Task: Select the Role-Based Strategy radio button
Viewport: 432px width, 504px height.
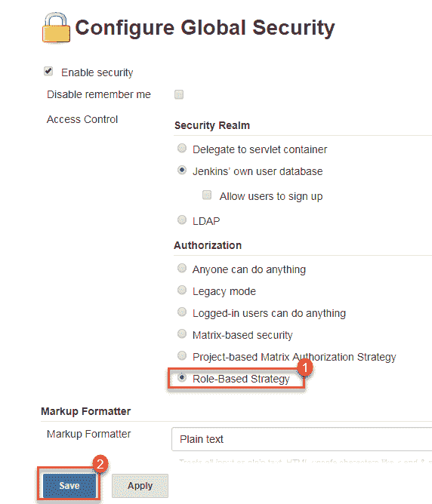Action: 182,377
